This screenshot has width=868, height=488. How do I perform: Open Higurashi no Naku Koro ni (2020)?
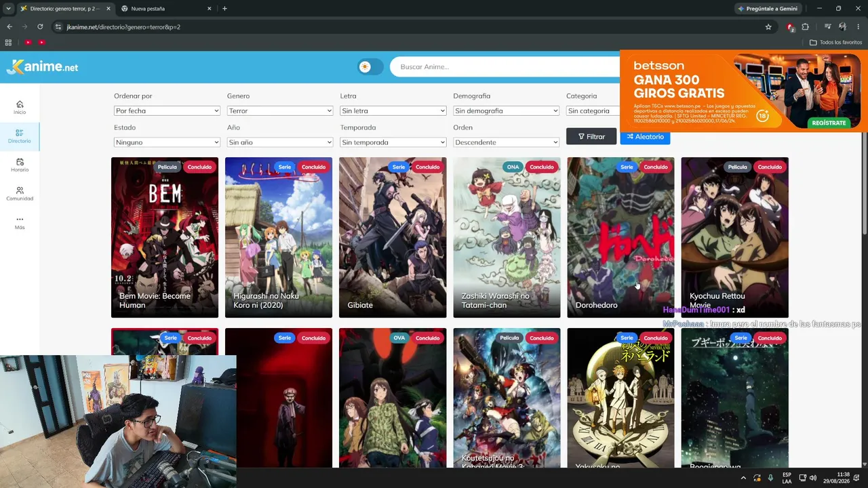point(279,237)
